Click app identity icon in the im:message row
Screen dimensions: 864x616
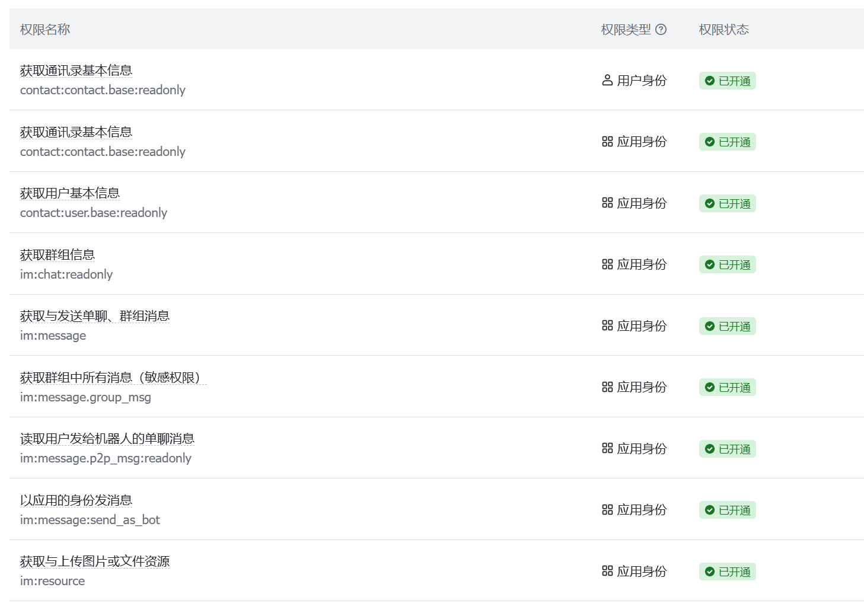(607, 325)
